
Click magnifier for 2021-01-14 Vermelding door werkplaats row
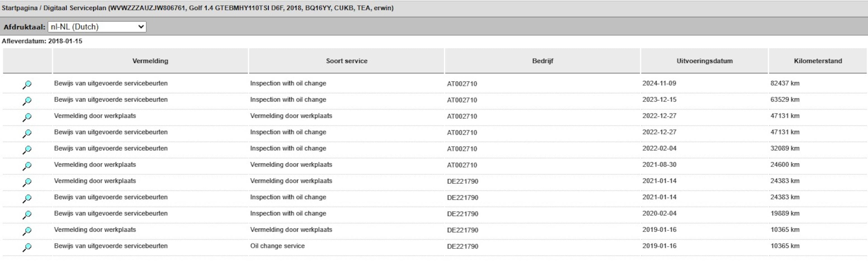pos(27,182)
